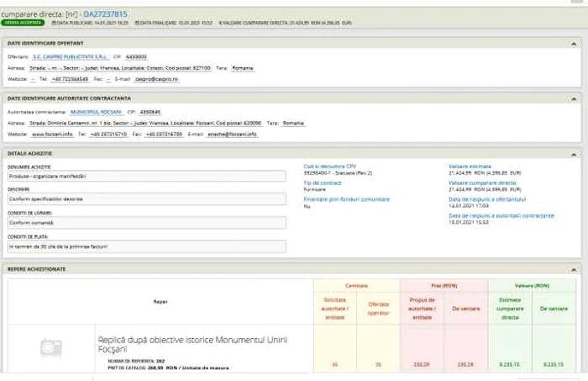
Task: Click the De vanzare sub-header under Valoare
Action: click(x=554, y=309)
